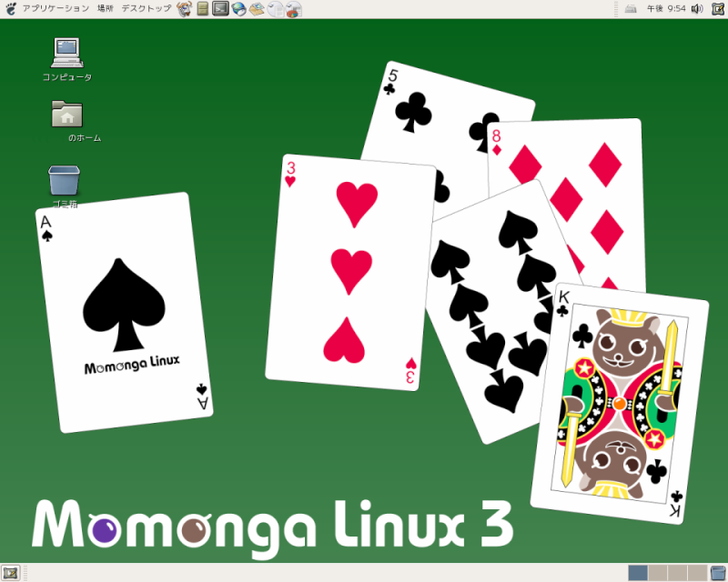Open the window selector at panel's right end

(717, 9)
